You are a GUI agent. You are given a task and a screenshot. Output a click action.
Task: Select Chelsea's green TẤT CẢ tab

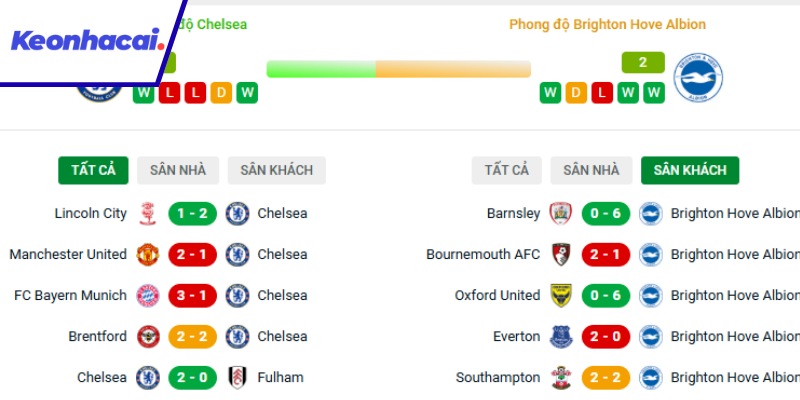point(93,170)
